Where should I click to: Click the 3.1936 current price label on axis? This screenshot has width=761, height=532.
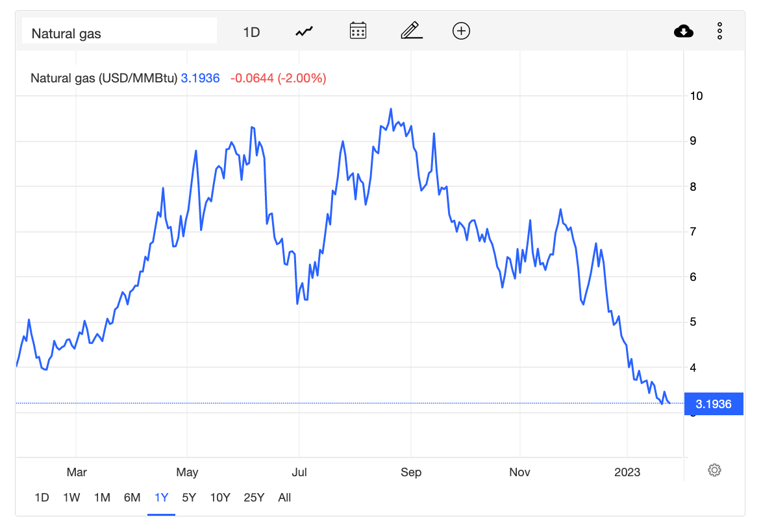pyautogui.click(x=714, y=404)
